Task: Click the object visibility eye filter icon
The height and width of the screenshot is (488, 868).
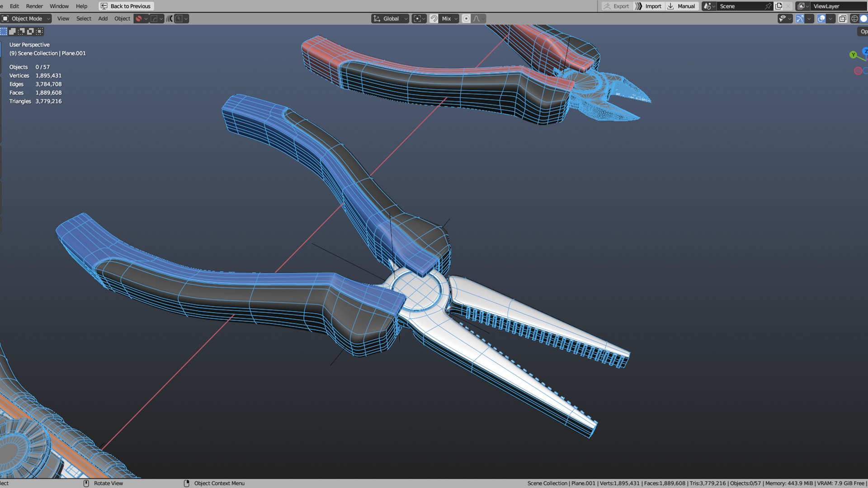Action: (x=784, y=19)
